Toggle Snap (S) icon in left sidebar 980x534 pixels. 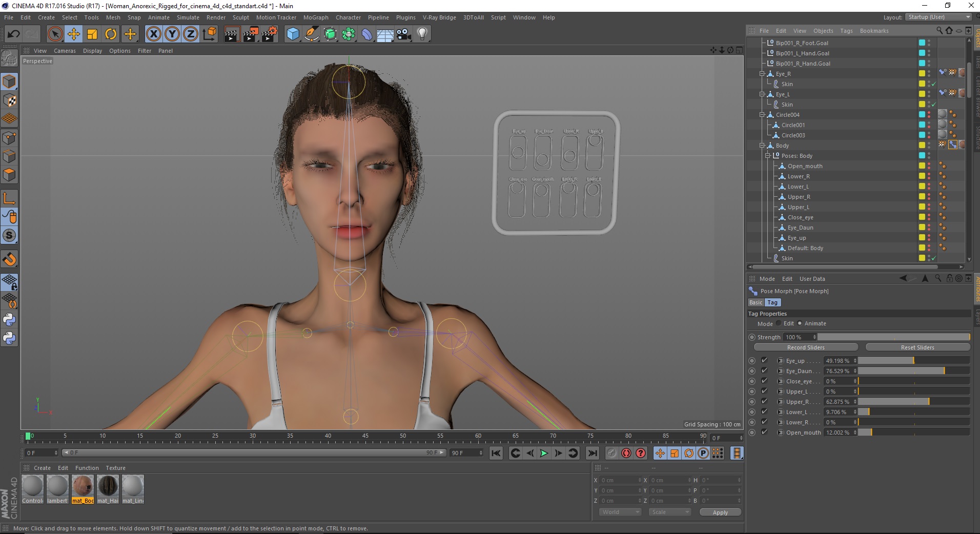tap(9, 236)
